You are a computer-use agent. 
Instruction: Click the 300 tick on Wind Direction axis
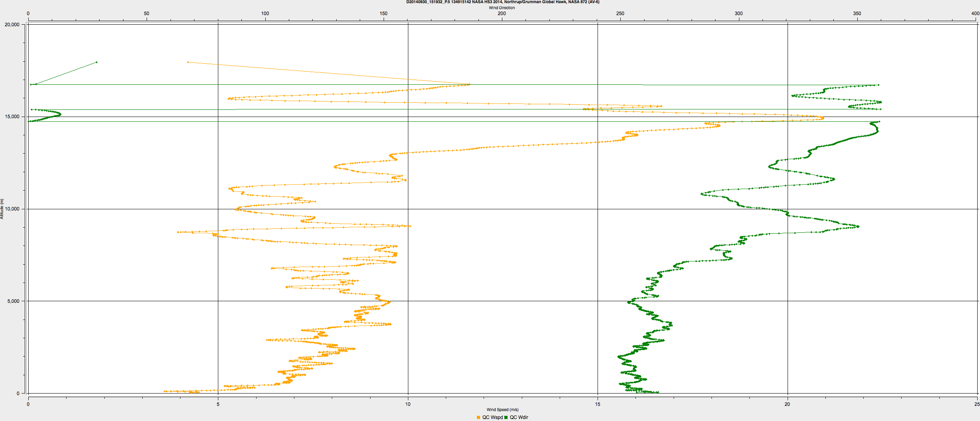(x=739, y=14)
